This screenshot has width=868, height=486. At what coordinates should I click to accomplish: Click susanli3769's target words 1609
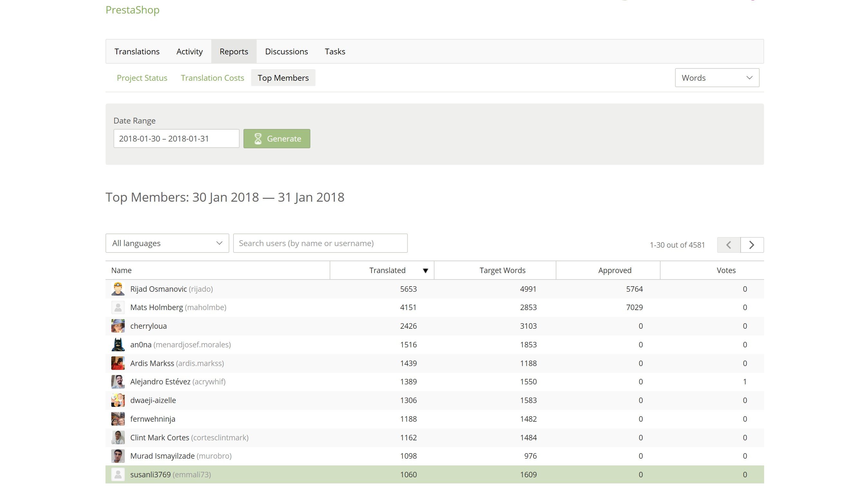(x=528, y=474)
